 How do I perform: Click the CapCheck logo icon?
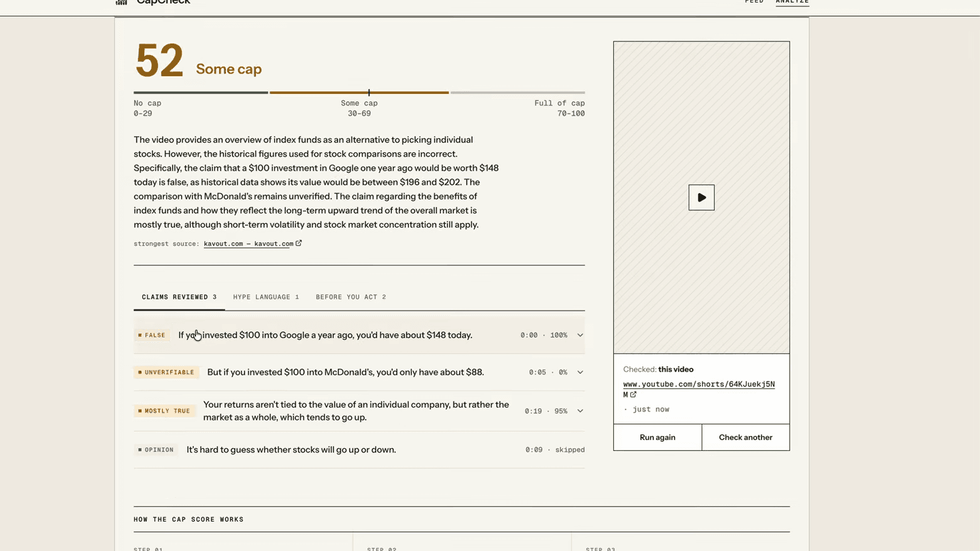click(122, 2)
